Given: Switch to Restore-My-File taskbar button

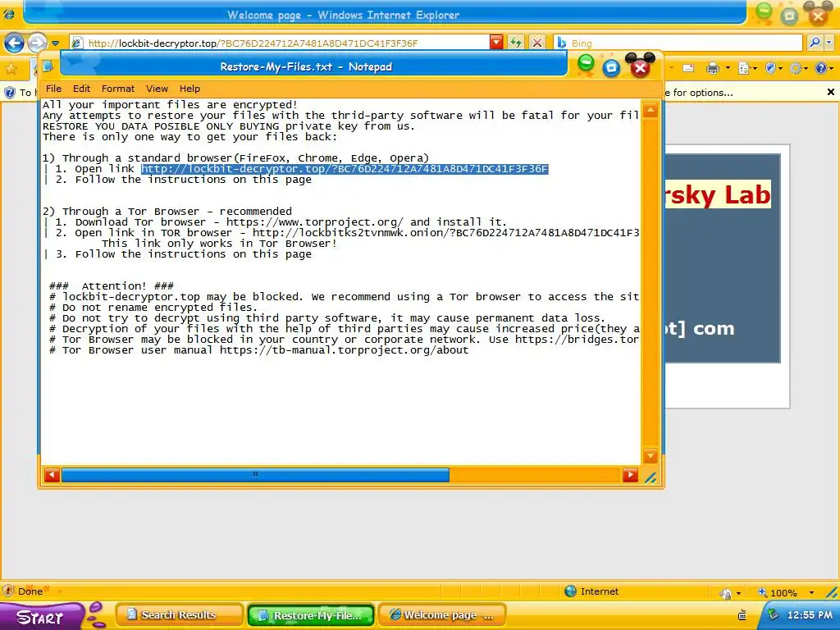Looking at the screenshot, I should (311, 615).
